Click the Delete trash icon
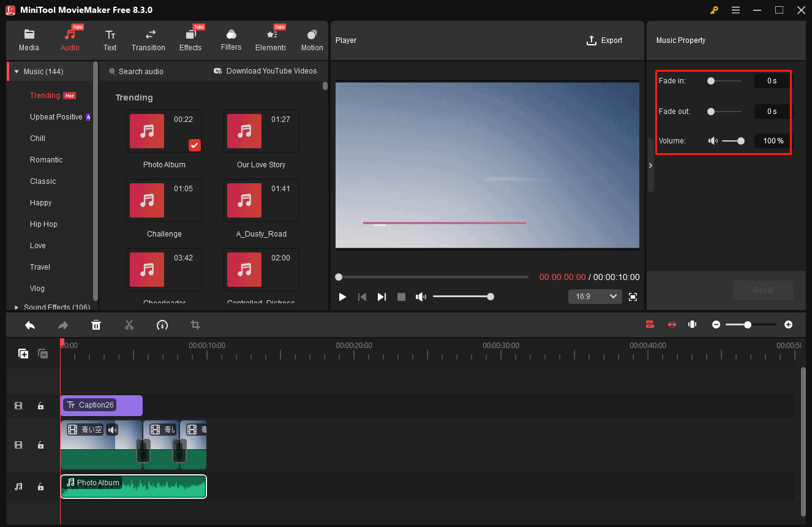The height and width of the screenshot is (527, 812). coord(96,325)
